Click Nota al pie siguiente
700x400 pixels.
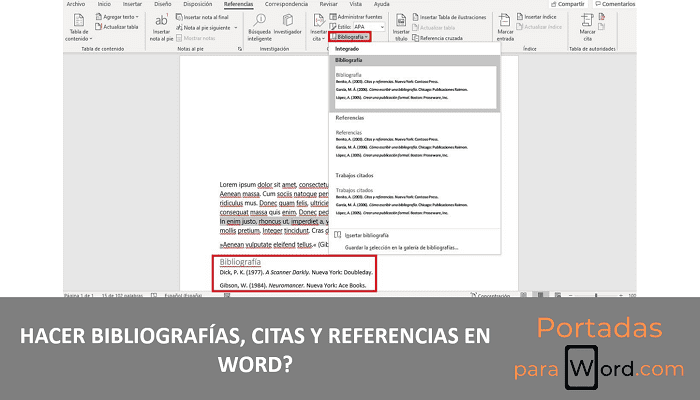point(204,28)
